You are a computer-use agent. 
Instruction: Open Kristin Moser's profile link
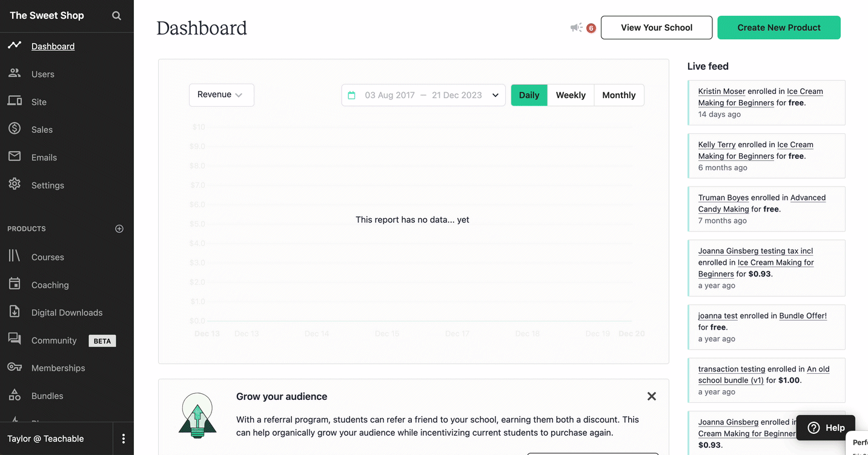coord(721,91)
